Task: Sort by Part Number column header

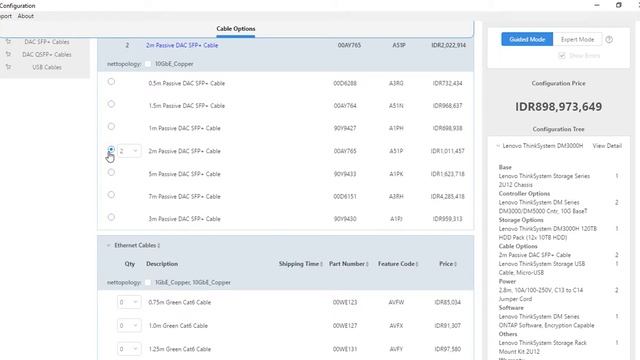Action: [349, 264]
